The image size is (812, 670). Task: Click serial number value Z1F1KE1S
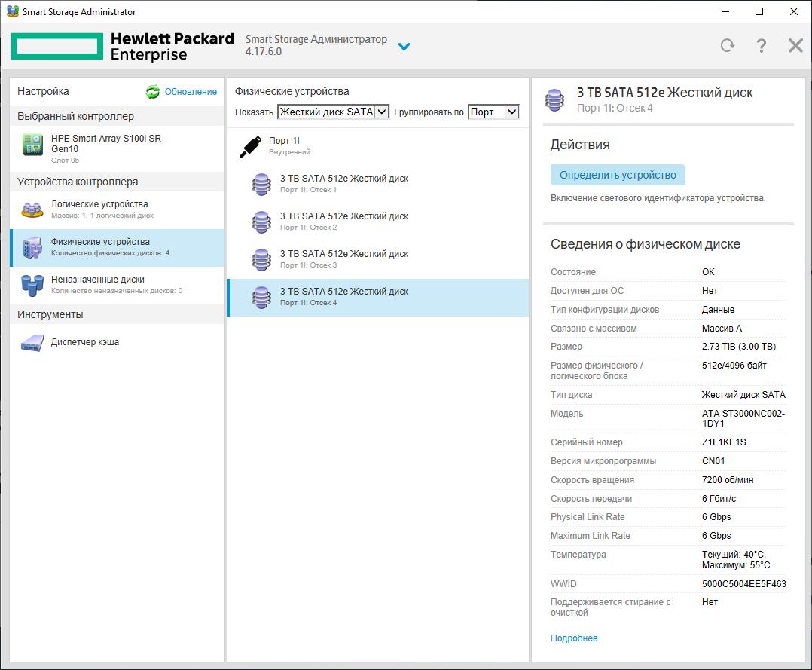point(724,442)
